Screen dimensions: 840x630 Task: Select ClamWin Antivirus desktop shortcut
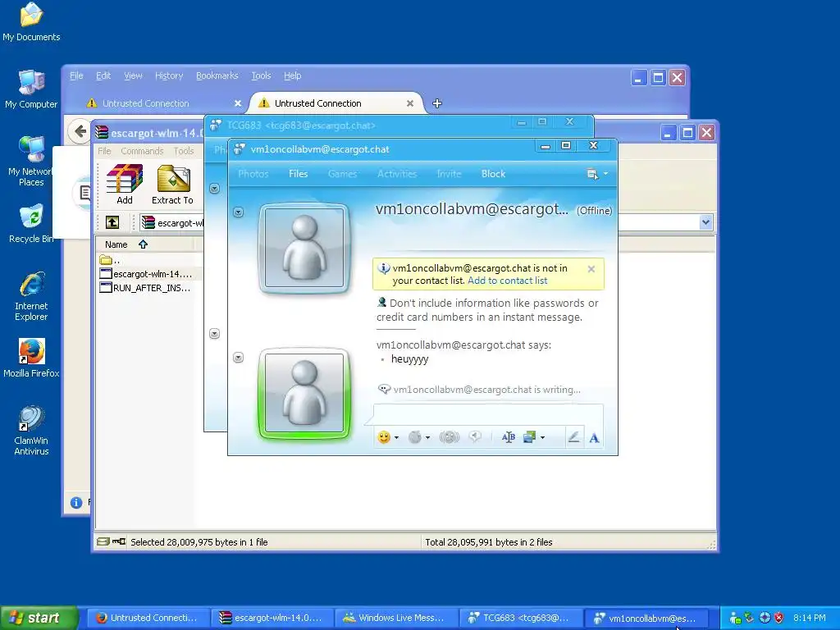coord(31,431)
